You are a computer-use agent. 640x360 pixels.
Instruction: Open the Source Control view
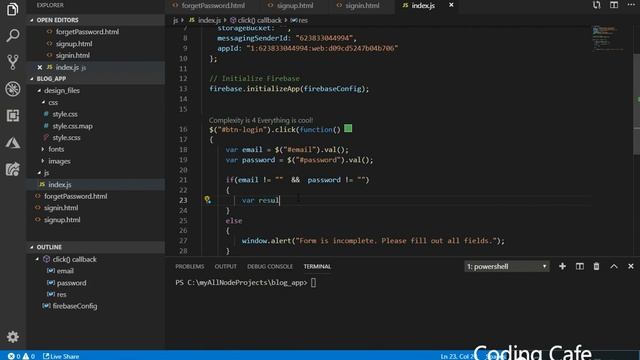(x=13, y=62)
